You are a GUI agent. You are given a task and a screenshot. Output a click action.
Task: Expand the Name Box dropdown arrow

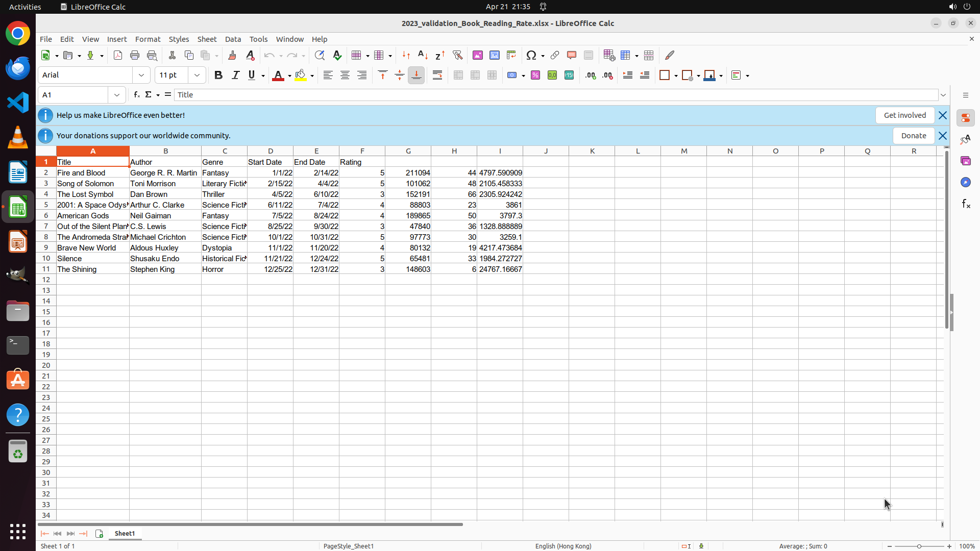(117, 95)
